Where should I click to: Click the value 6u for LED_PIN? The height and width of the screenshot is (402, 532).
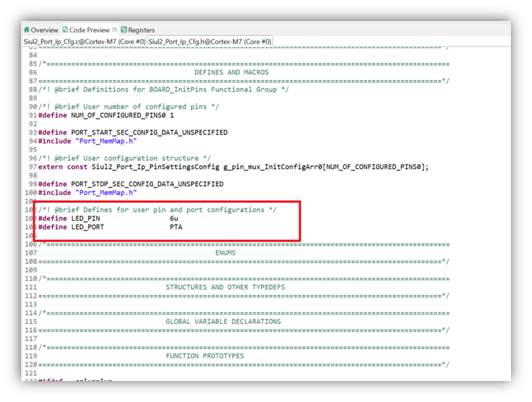pyautogui.click(x=174, y=218)
